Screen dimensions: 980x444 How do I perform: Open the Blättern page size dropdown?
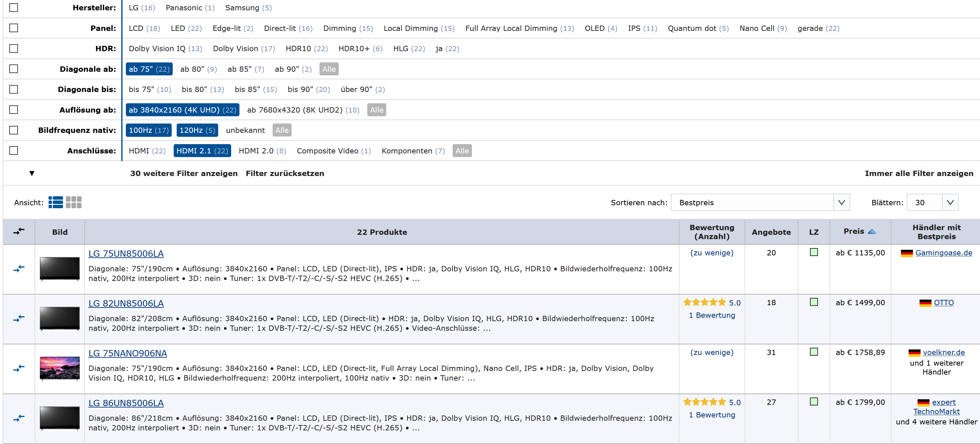click(932, 202)
